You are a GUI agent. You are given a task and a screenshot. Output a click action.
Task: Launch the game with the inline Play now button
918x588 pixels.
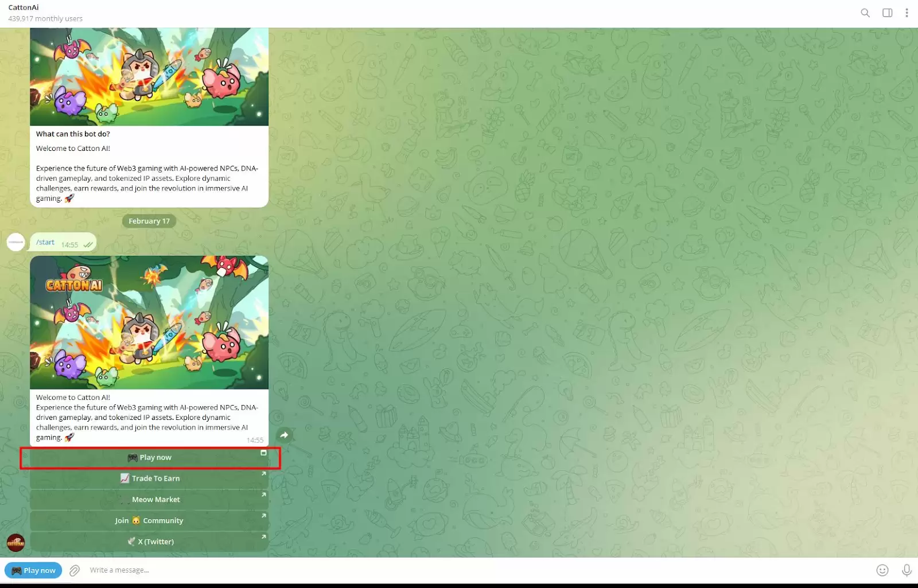click(x=149, y=457)
